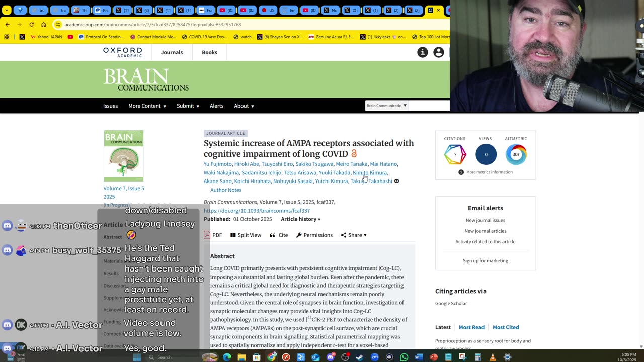644x362 pixels.
Task: Expand the More Content dropdown
Action: [147, 106]
